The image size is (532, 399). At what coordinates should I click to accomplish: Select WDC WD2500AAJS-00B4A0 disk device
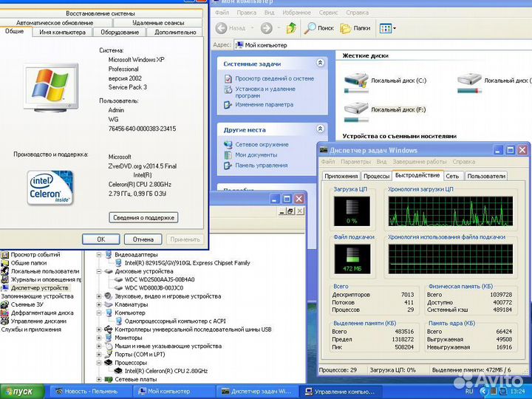point(160,279)
